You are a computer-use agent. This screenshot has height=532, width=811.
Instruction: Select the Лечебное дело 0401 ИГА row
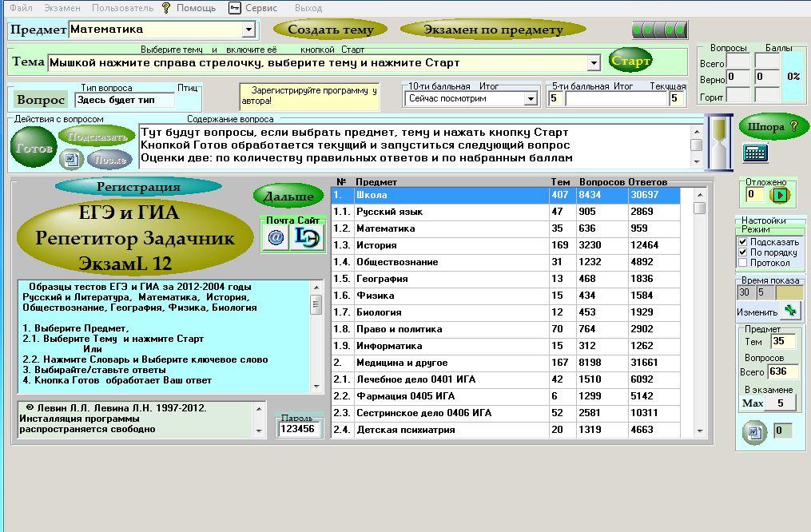[505, 379]
